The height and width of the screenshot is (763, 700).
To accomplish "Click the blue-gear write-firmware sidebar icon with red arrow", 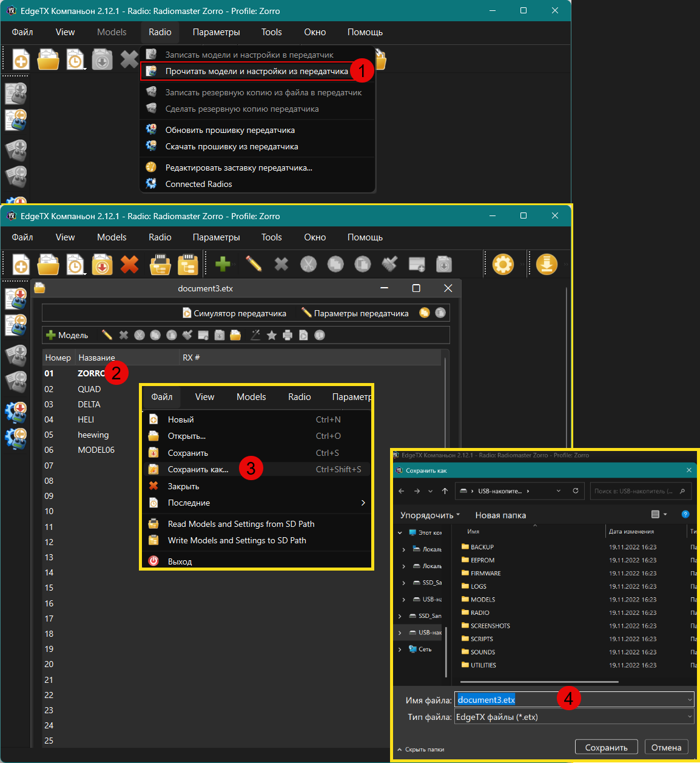I will click(16, 412).
